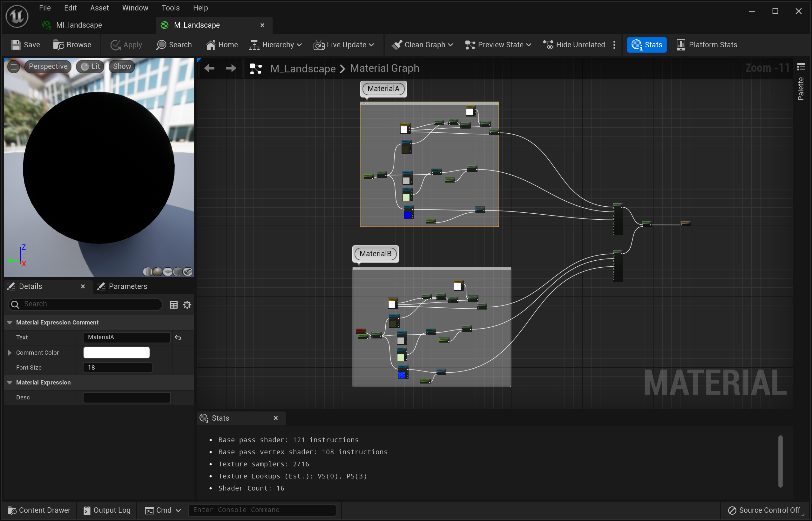Click the white Comment Color swatch
812x521 pixels.
click(x=116, y=352)
